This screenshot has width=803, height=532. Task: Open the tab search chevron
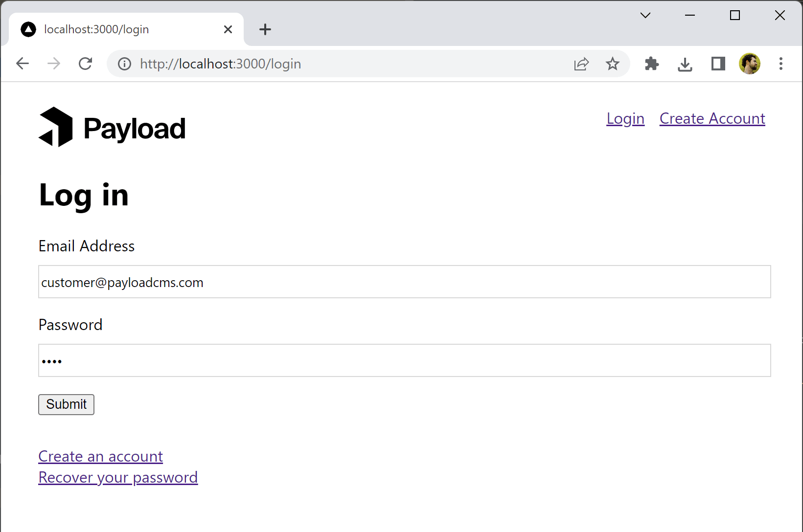tap(645, 16)
